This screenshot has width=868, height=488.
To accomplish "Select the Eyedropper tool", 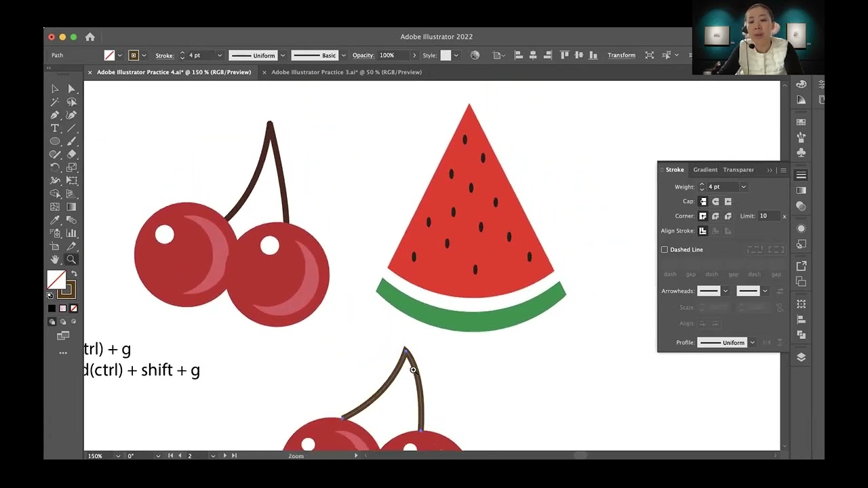I will click(55, 220).
